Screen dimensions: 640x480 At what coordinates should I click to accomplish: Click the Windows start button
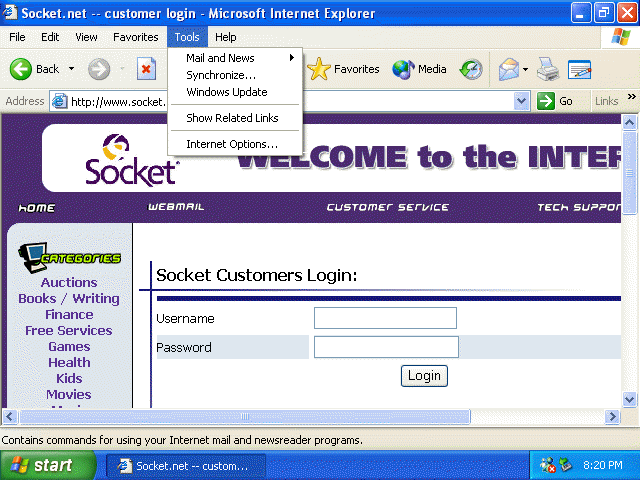[x=47, y=465]
